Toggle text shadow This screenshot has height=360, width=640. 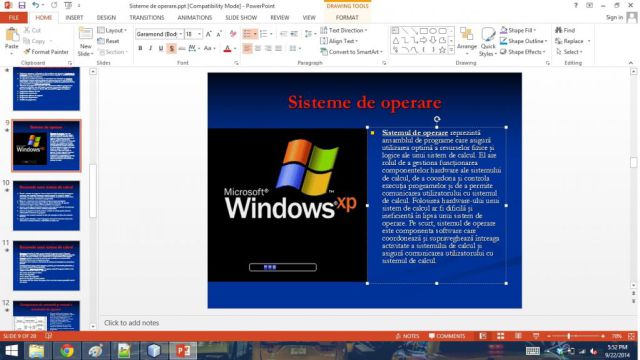(171, 48)
